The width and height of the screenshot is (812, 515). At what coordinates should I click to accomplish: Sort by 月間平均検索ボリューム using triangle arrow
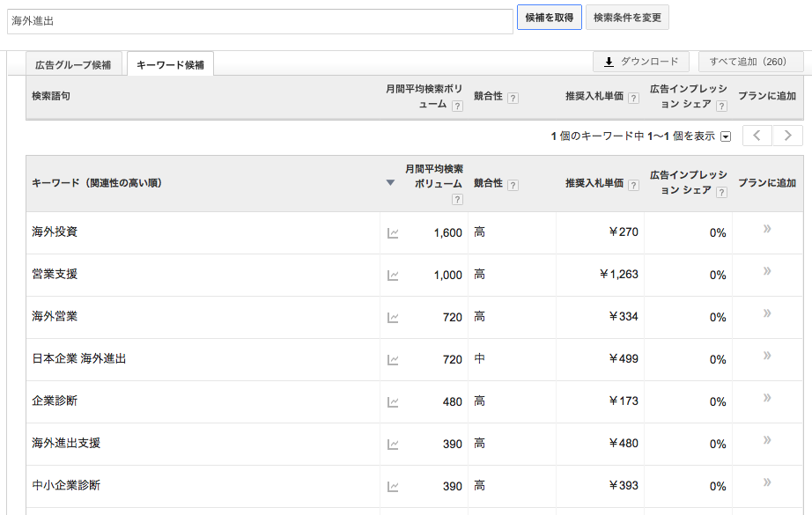coord(390,183)
